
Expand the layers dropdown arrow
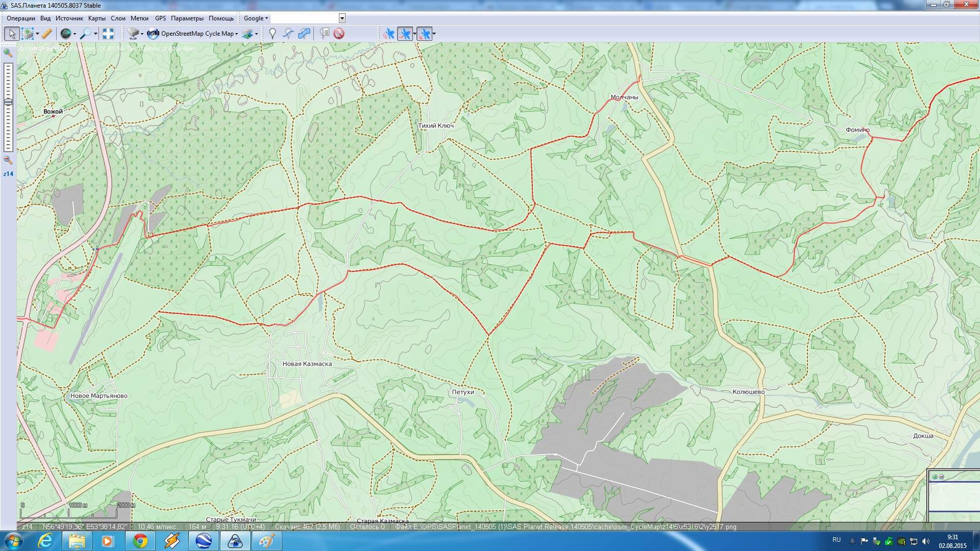click(x=256, y=34)
